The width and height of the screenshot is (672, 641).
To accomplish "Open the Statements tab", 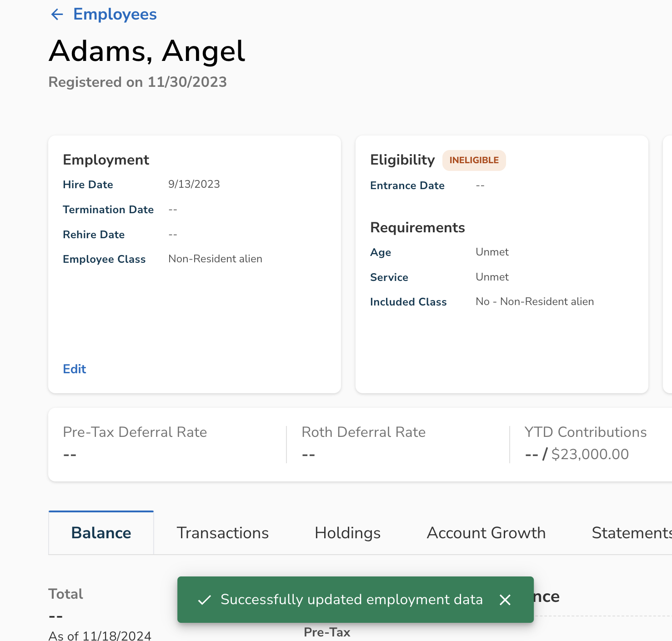I will coord(631,533).
